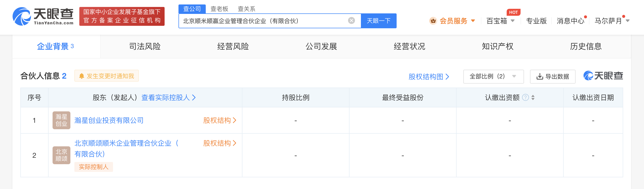This screenshot has width=644, height=189.
Task: Open the 马尔萨月 user account menu
Action: pos(612,21)
